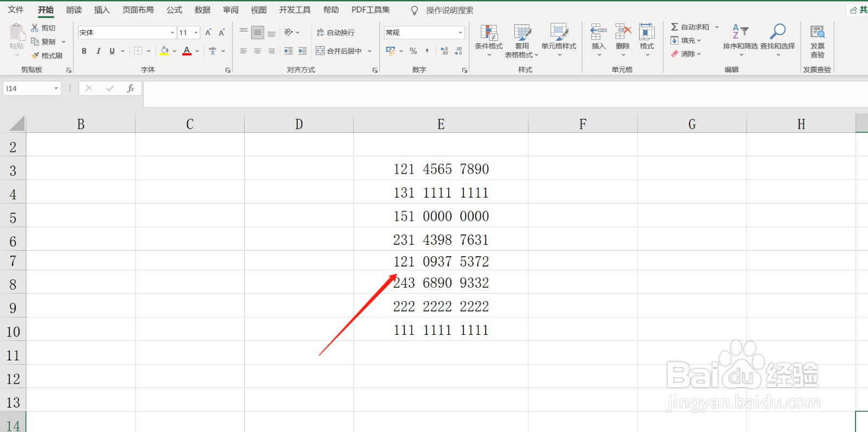Viewport: 868px width, 432px height.
Task: Apply cell borders icon
Action: click(138, 51)
